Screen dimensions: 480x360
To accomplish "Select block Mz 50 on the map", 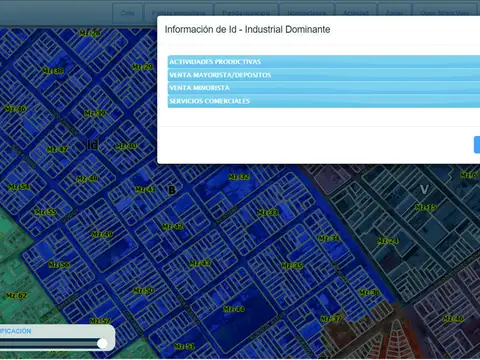I will click(x=143, y=291).
